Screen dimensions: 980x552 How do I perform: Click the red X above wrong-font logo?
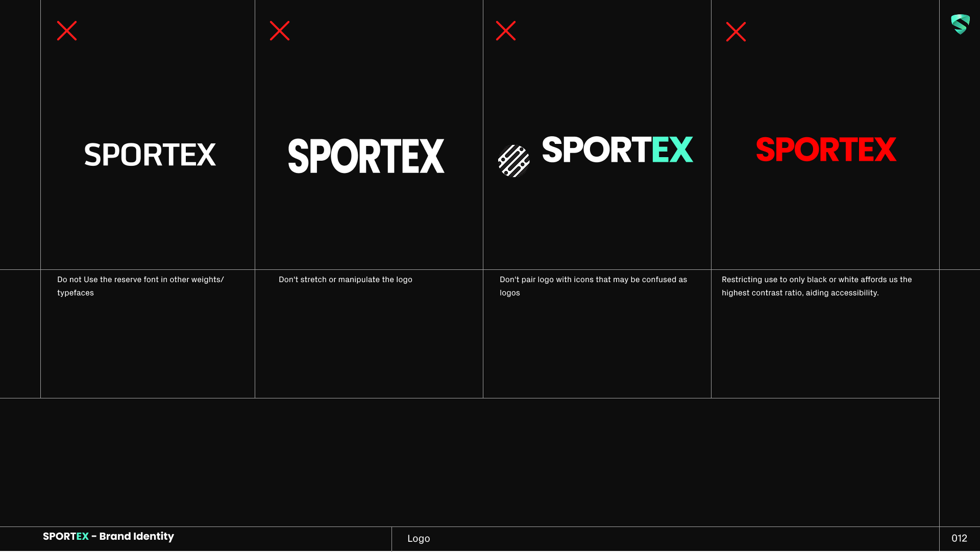[67, 31]
